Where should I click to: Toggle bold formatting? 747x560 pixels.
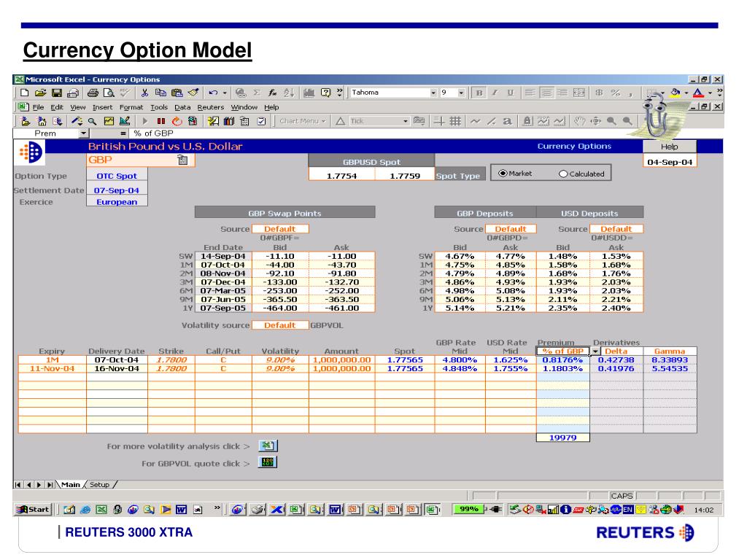(x=479, y=93)
